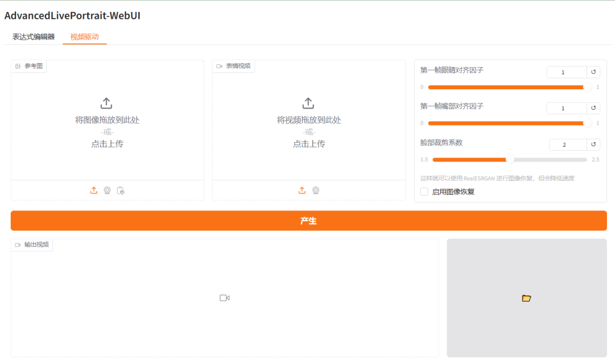Click the upload icon under the 表情视频 area
The image size is (615, 364).
click(x=302, y=190)
